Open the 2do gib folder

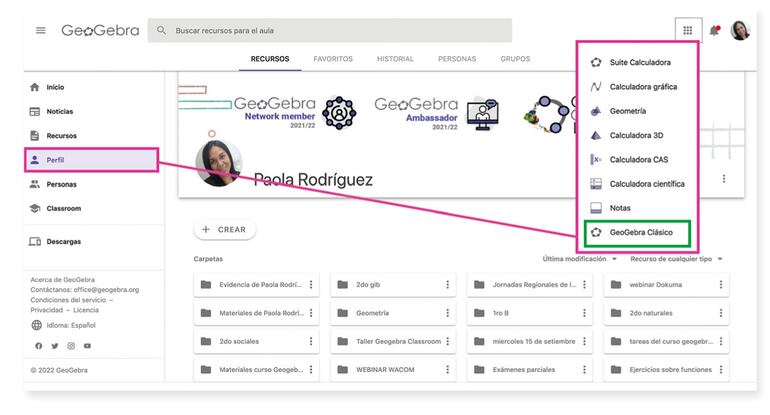(x=393, y=285)
